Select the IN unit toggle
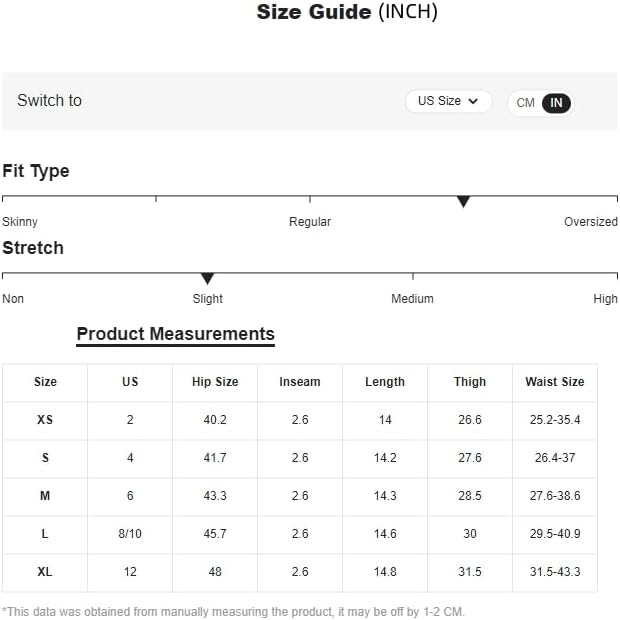This screenshot has height=620, width=620. (556, 103)
